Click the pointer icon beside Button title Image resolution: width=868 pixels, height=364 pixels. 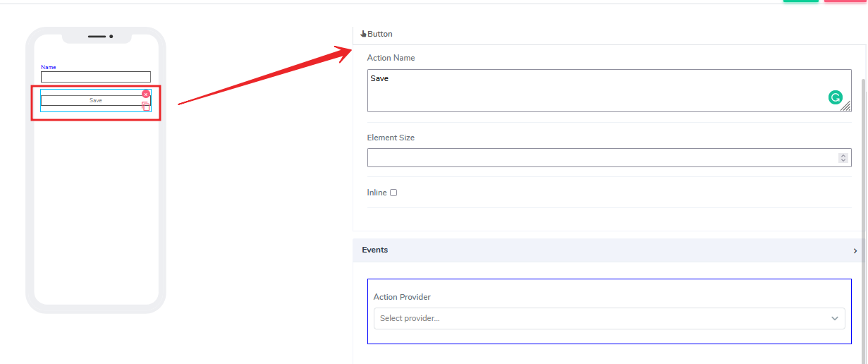coord(363,34)
